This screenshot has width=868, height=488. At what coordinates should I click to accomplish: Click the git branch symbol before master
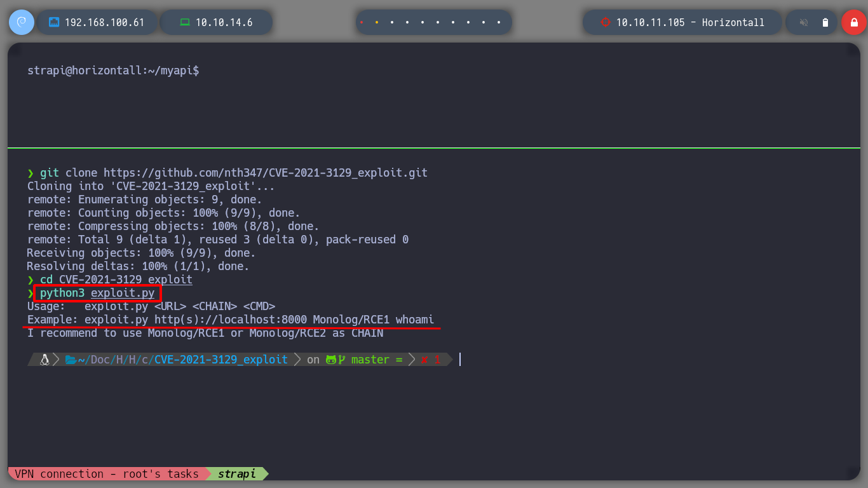pos(341,360)
